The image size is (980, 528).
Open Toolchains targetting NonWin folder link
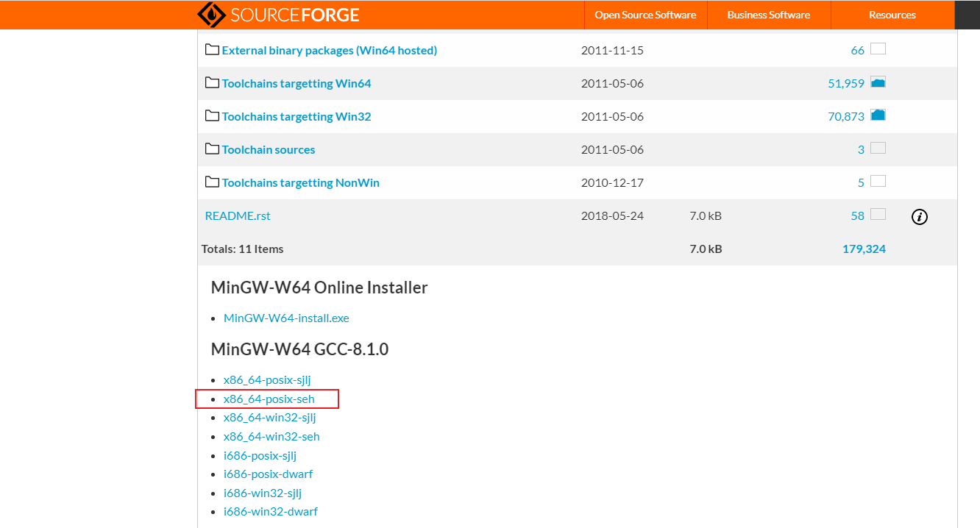(301, 182)
